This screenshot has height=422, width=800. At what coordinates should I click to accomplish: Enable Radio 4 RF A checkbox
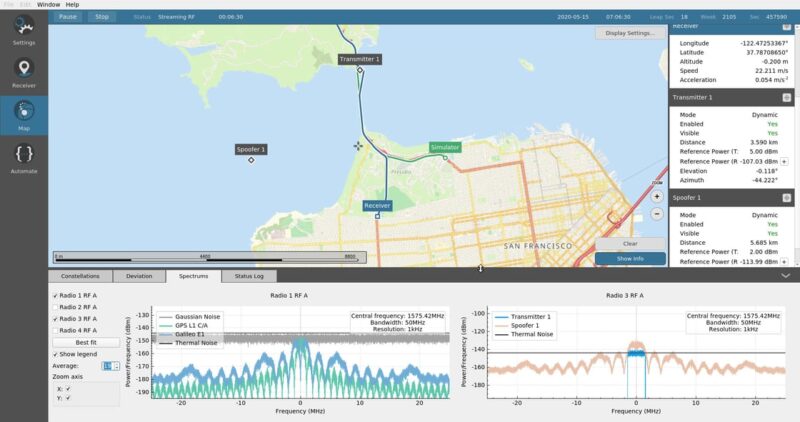click(55, 331)
